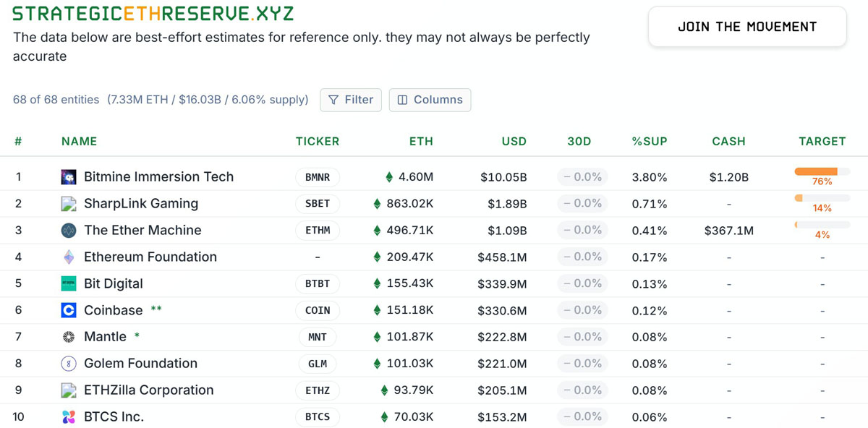Click the Mantle logo icon
Viewport: 868px width, 428px height.
(69, 337)
